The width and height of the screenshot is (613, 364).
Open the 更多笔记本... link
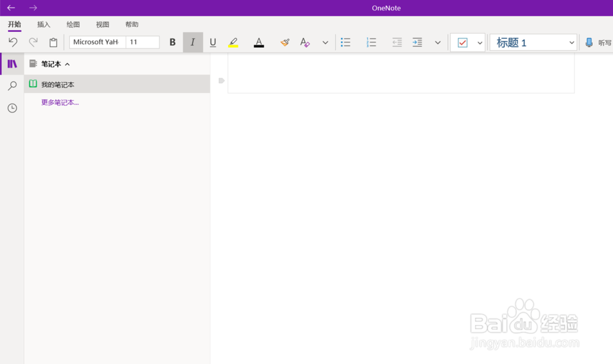tap(60, 102)
